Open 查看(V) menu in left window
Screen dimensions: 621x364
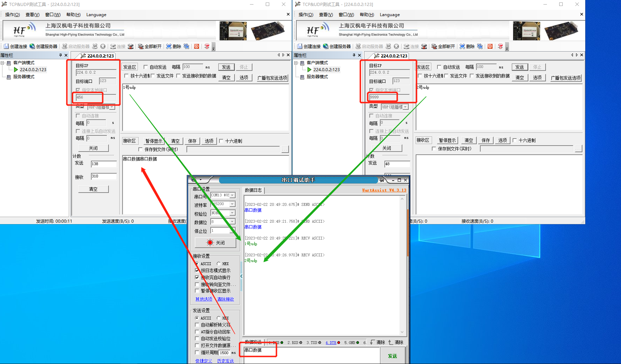(32, 15)
